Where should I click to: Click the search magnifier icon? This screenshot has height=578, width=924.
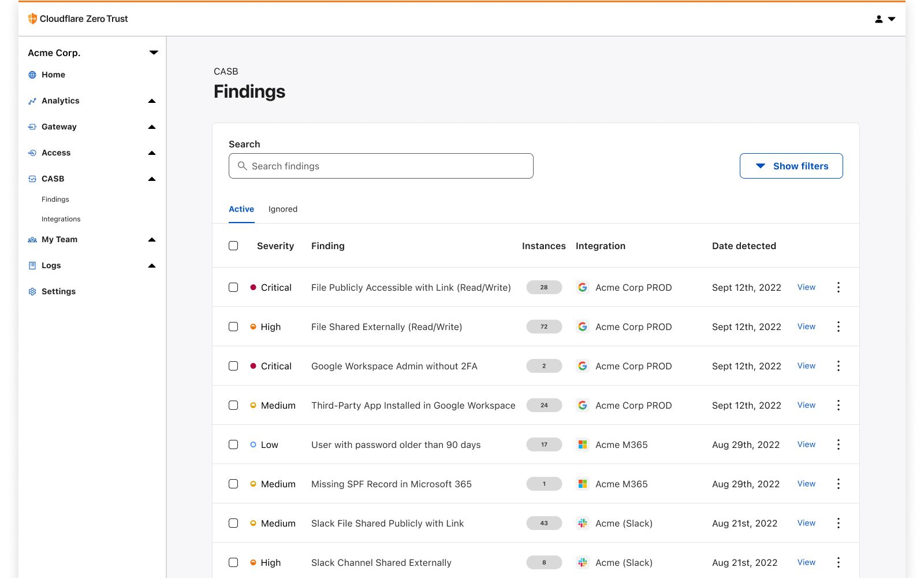pyautogui.click(x=243, y=166)
